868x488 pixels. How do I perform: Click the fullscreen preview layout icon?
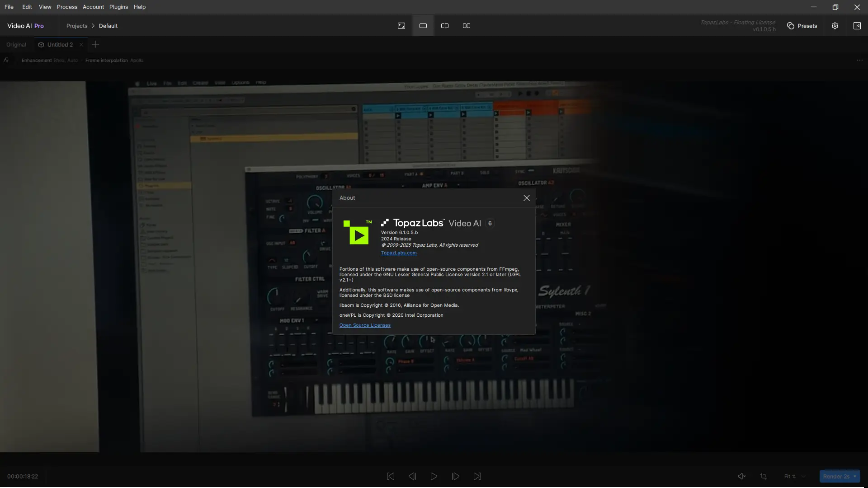coord(401,26)
